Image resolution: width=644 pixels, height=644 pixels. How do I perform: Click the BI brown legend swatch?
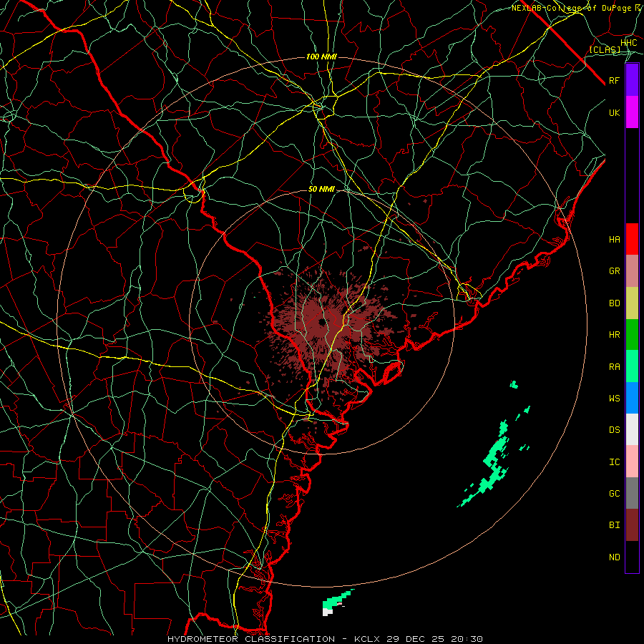[x=632, y=525]
